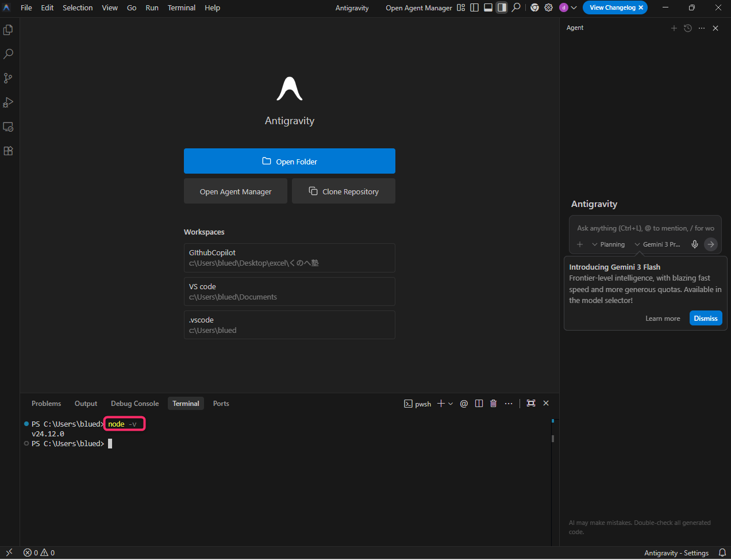Viewport: 731px width, 560px height.
Task: Switch to the Output panel tab
Action: 86,404
